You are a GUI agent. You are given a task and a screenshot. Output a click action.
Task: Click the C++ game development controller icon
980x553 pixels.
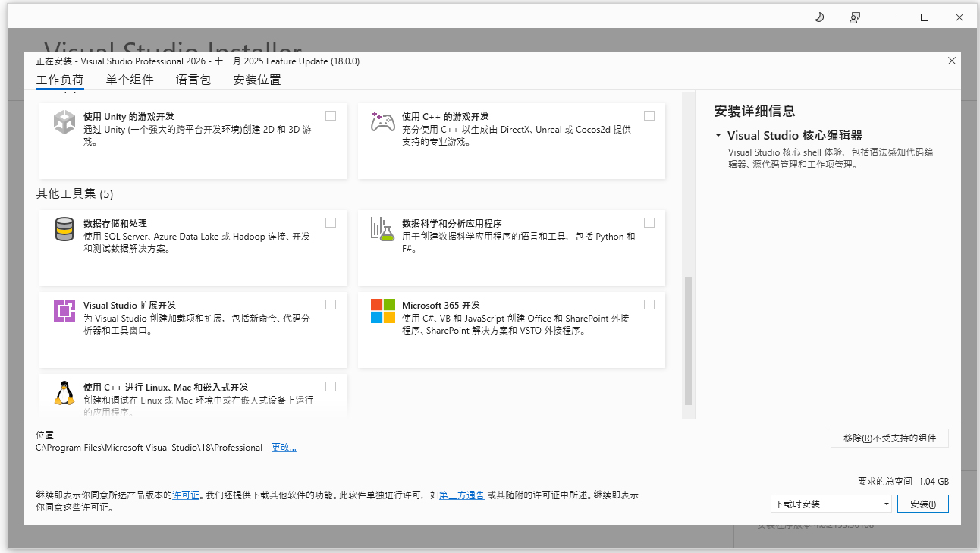(382, 121)
